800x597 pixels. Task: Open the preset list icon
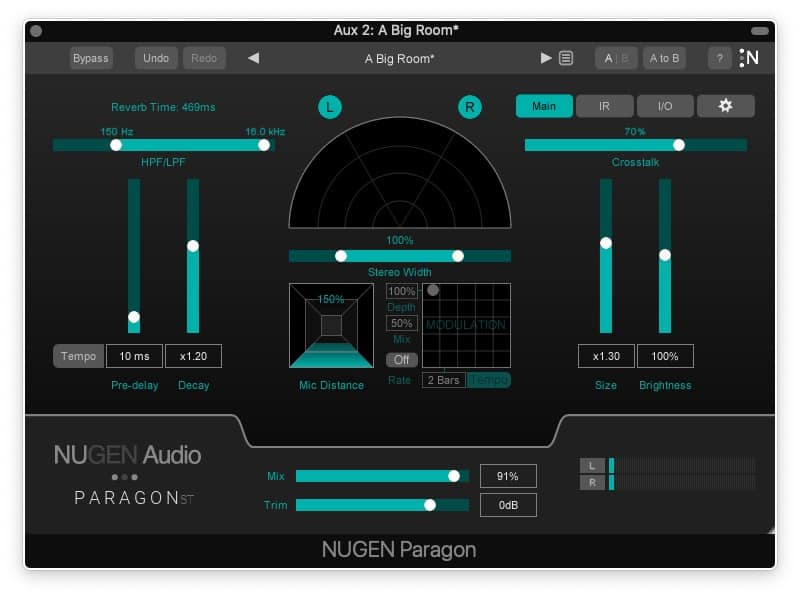tap(566, 58)
